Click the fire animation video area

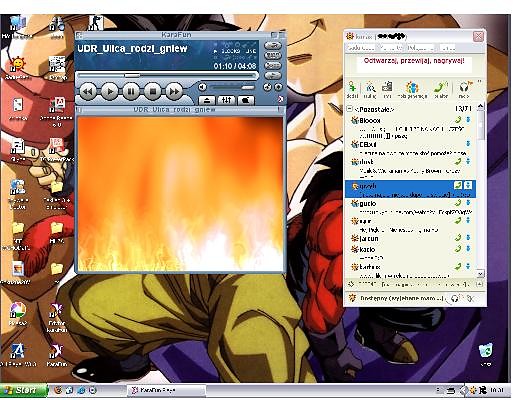(180, 193)
